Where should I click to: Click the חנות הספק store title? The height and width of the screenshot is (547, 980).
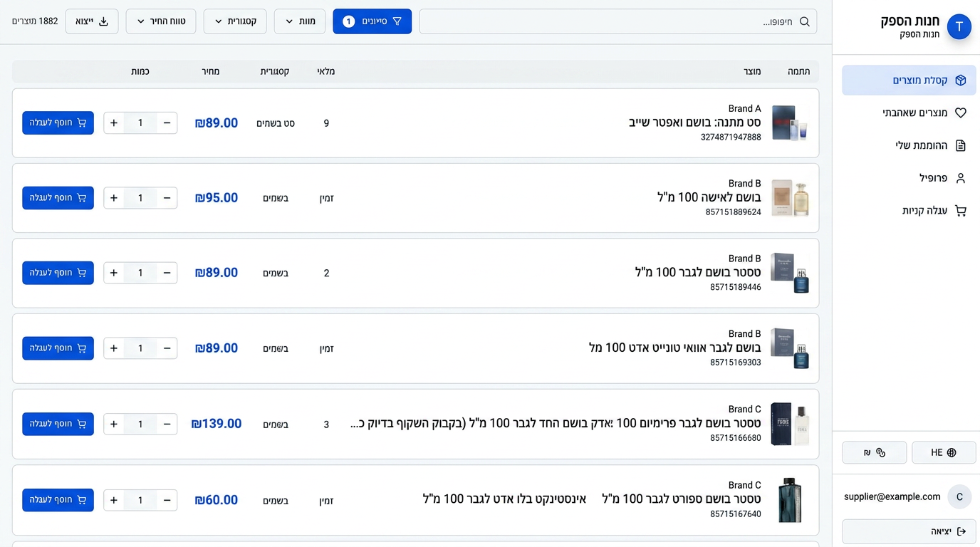click(x=910, y=21)
